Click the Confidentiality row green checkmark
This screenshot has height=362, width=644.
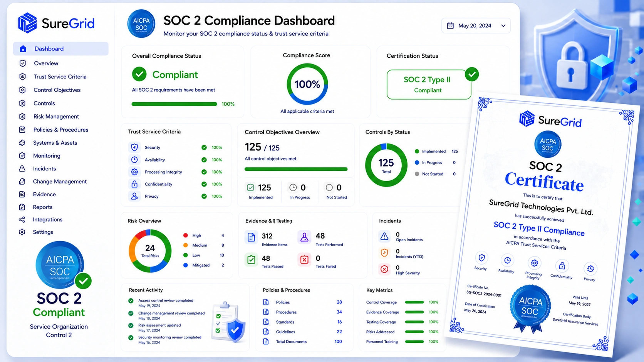click(x=204, y=184)
